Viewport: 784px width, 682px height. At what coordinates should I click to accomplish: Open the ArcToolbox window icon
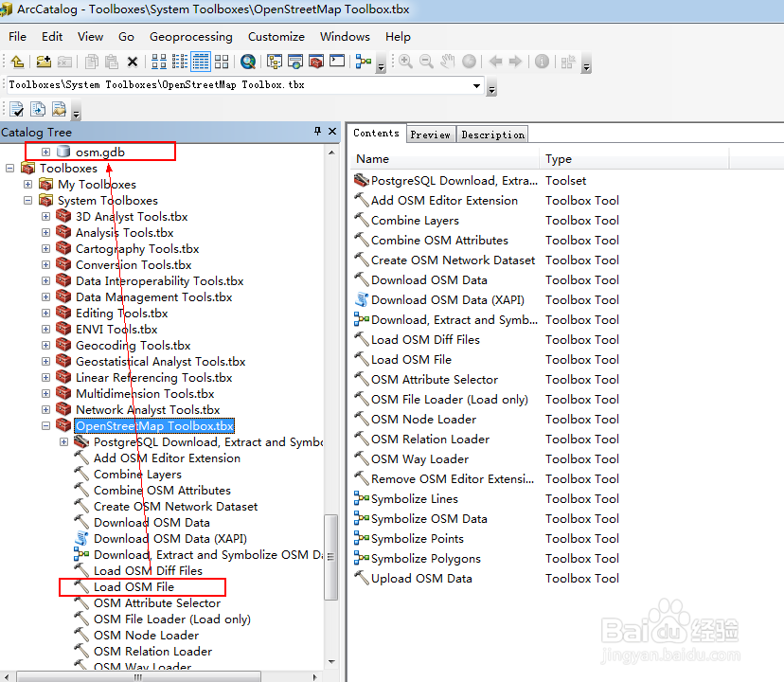316,62
